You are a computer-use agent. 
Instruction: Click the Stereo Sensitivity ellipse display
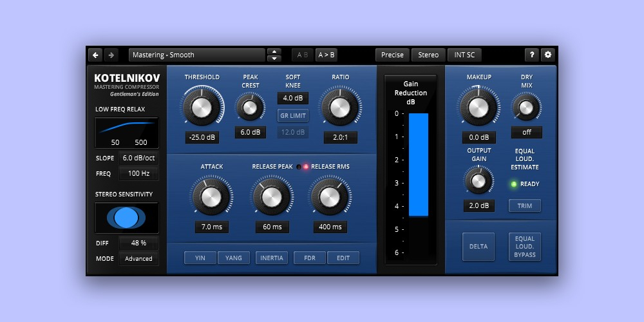126,218
